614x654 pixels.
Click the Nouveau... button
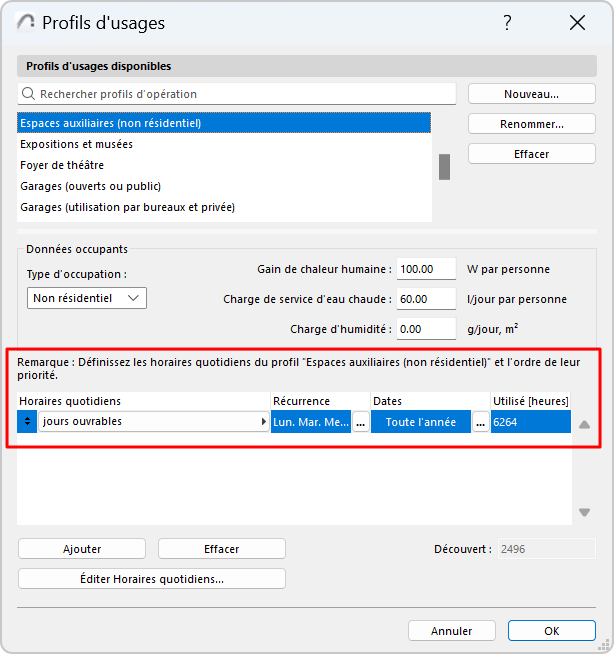pos(531,94)
